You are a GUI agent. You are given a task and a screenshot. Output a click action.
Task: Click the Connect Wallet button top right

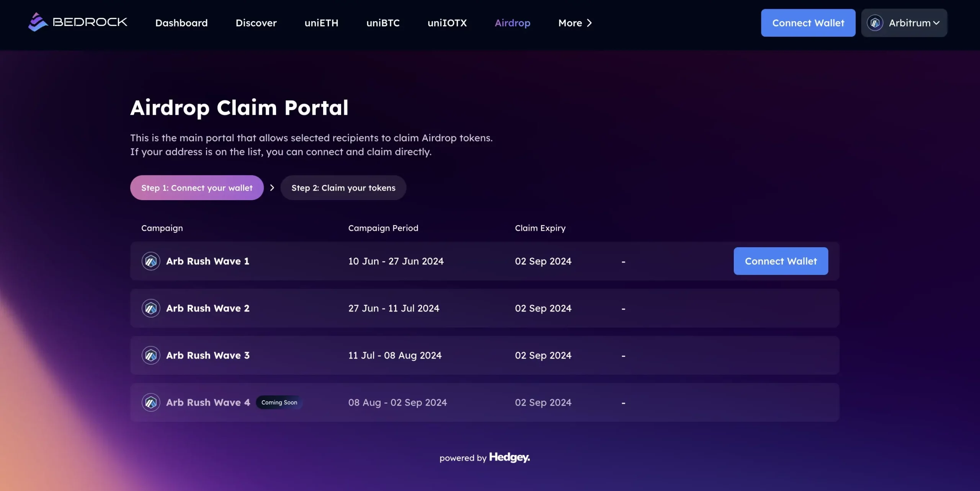coord(808,23)
